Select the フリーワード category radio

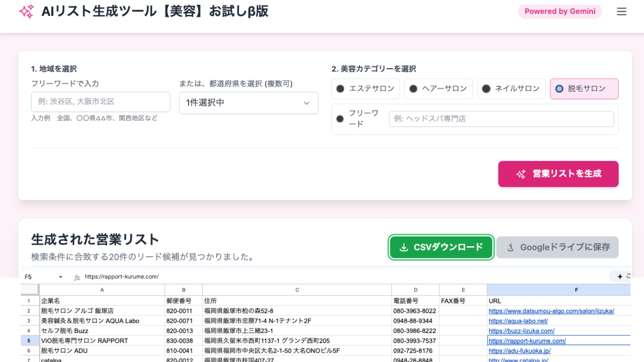[x=340, y=118]
